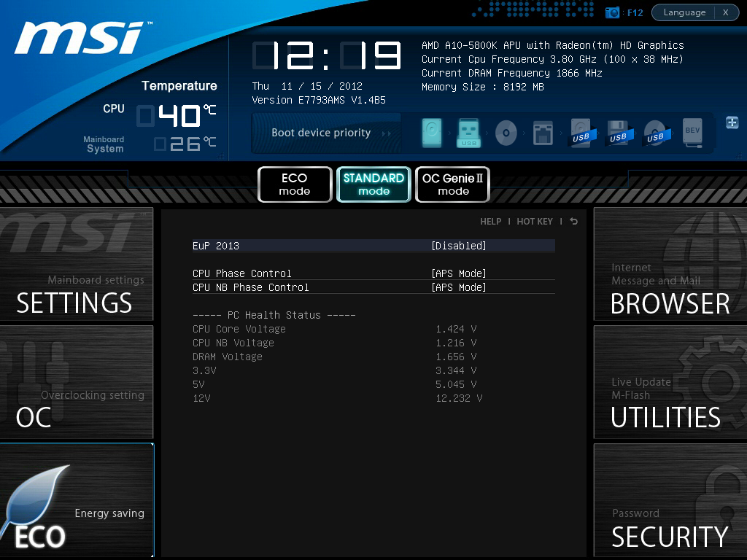Image resolution: width=747 pixels, height=560 pixels.
Task: Select the BEV boot device icon
Action: (x=692, y=133)
